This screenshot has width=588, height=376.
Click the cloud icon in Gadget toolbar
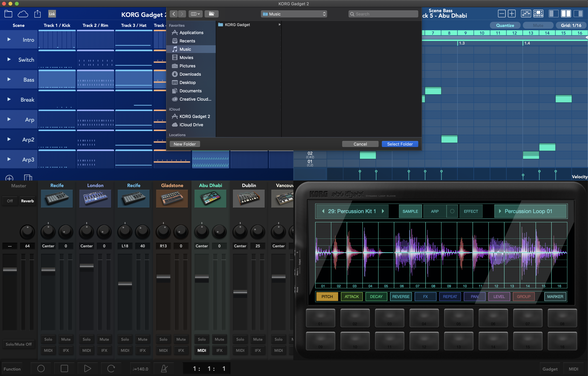coord(23,14)
